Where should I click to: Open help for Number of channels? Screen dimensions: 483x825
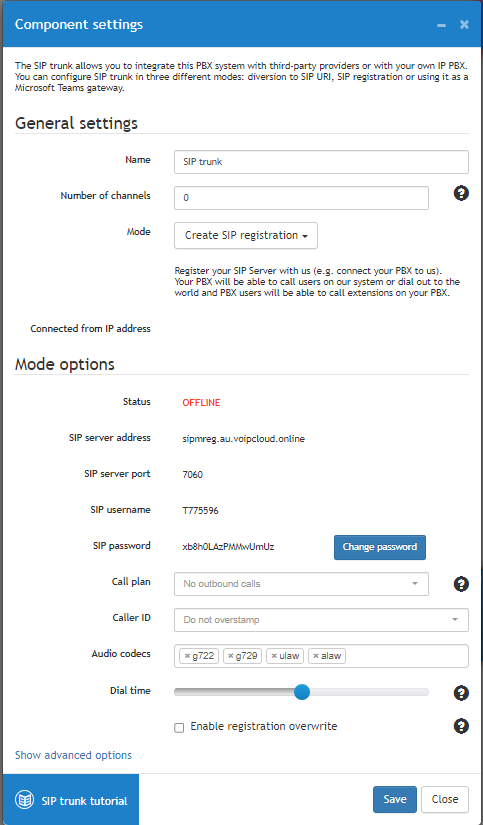pos(461,194)
